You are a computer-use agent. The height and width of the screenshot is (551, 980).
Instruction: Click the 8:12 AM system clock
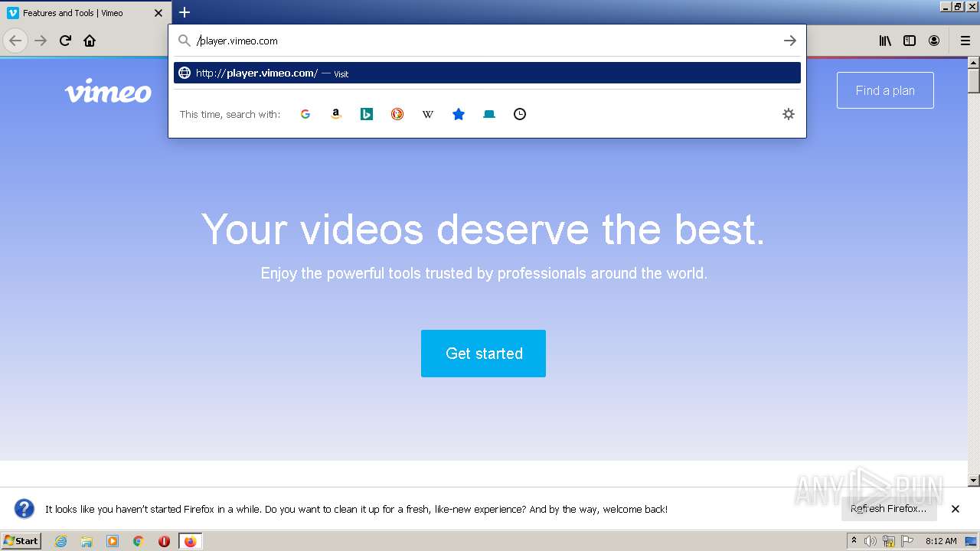(x=941, y=541)
